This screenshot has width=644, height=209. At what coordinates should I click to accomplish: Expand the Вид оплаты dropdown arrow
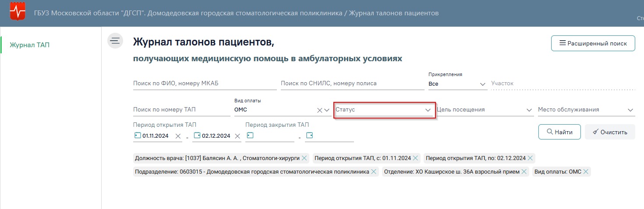point(327,110)
